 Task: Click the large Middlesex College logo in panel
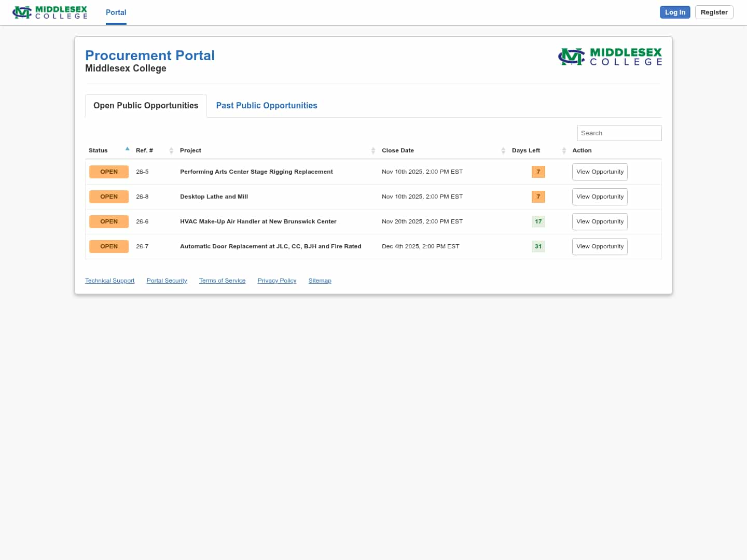[x=610, y=57]
